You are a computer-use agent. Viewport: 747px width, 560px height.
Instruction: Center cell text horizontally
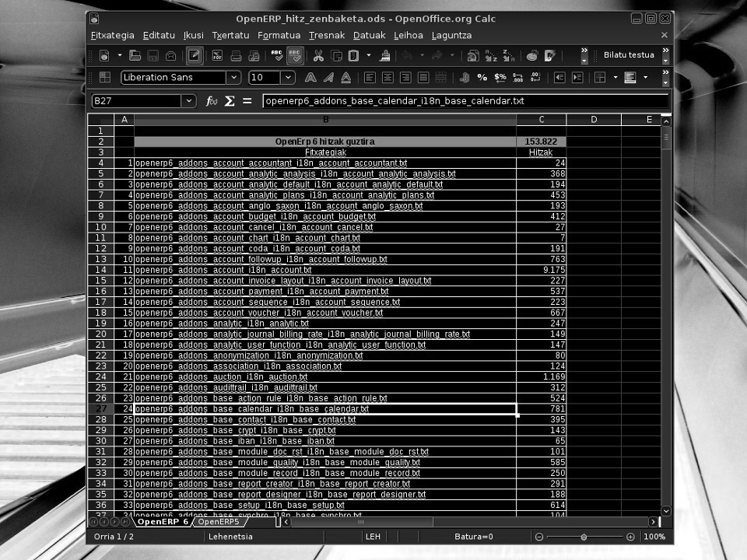pos(388,77)
